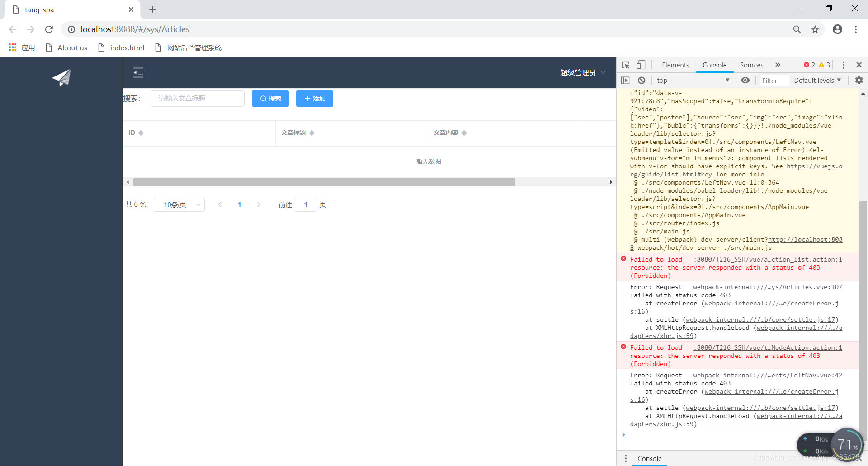Toggle the console sidebar icon

coord(625,80)
